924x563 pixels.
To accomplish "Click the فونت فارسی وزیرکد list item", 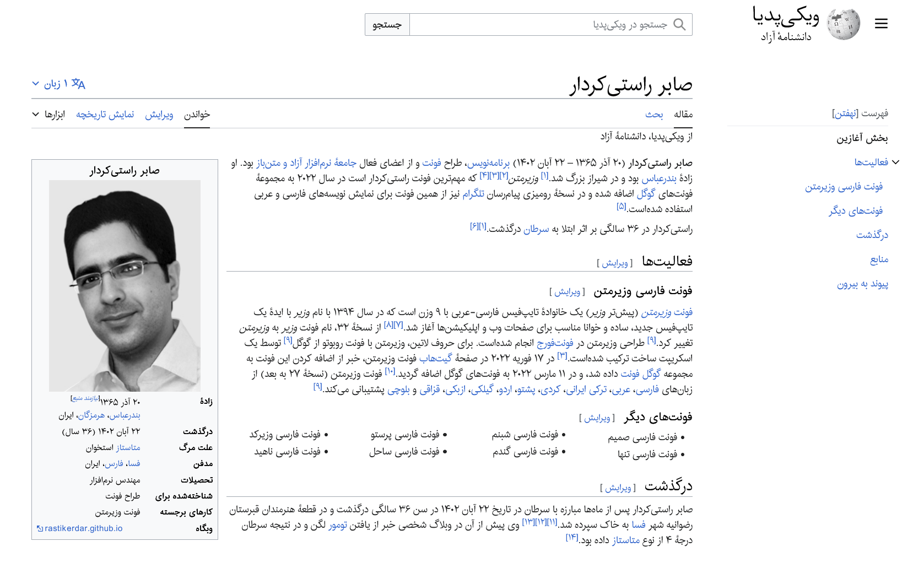I will pyautogui.click(x=285, y=435).
